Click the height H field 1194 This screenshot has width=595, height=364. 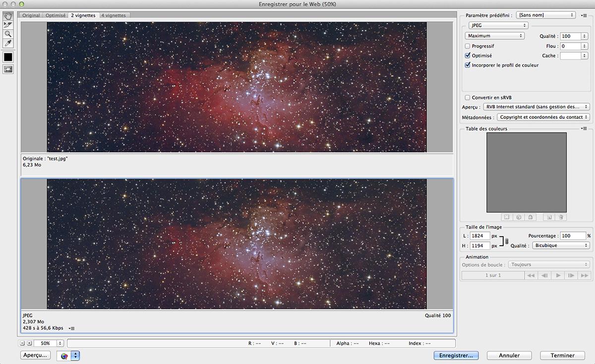[x=480, y=246]
